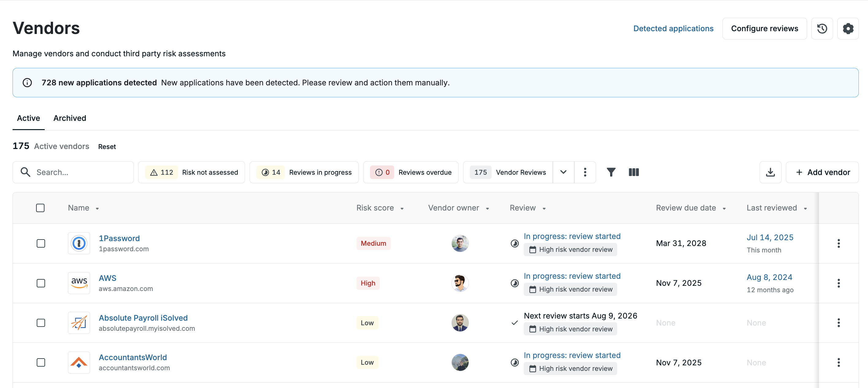This screenshot has height=388, width=868.
Task: Select the Absolute Payroll iSolved checkbox
Action: 41,323
